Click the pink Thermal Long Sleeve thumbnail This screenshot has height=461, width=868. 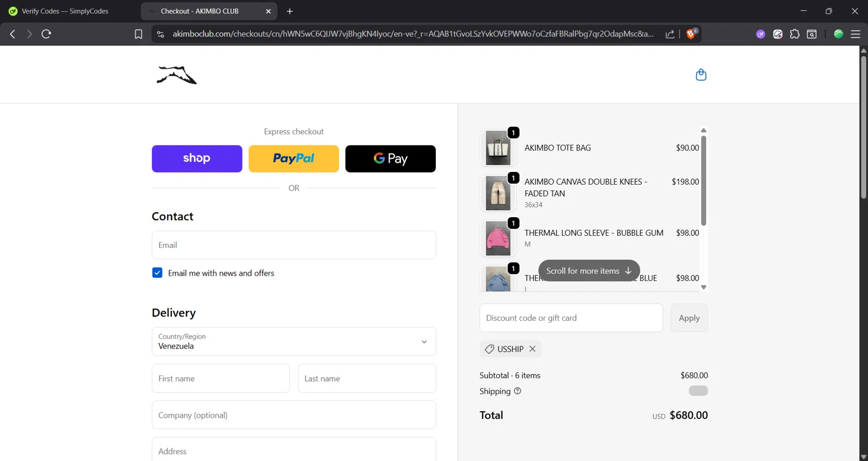pyautogui.click(x=498, y=238)
